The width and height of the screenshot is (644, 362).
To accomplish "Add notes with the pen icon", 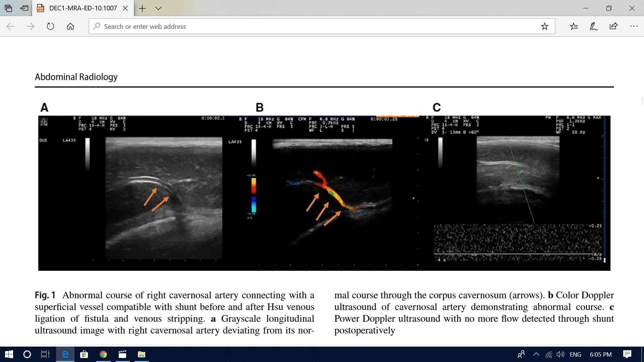I will tap(594, 26).
